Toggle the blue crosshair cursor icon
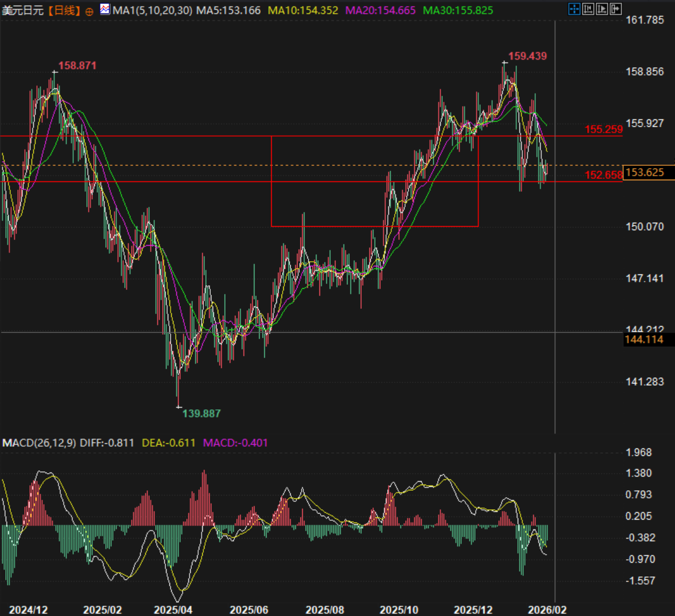The height and width of the screenshot is (616, 675). 574,9
